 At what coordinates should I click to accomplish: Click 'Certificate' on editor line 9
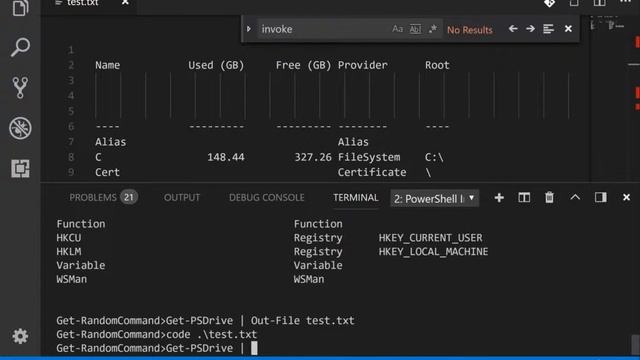coord(371,172)
